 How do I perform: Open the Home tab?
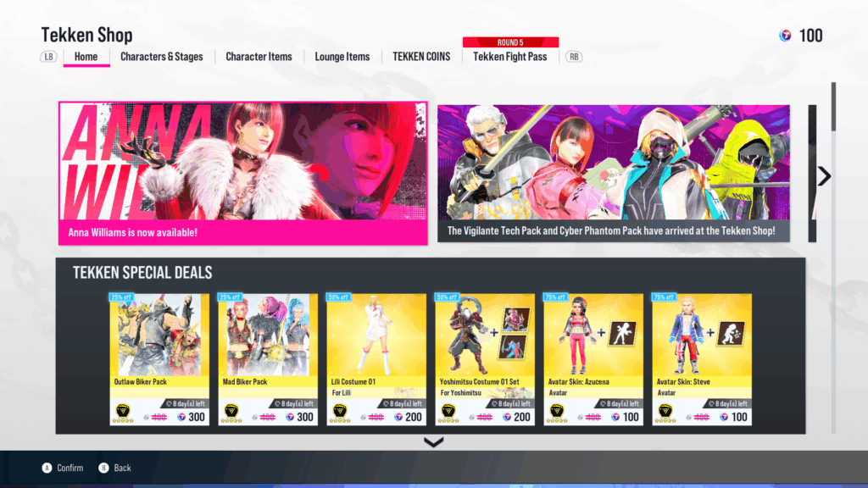click(x=86, y=57)
